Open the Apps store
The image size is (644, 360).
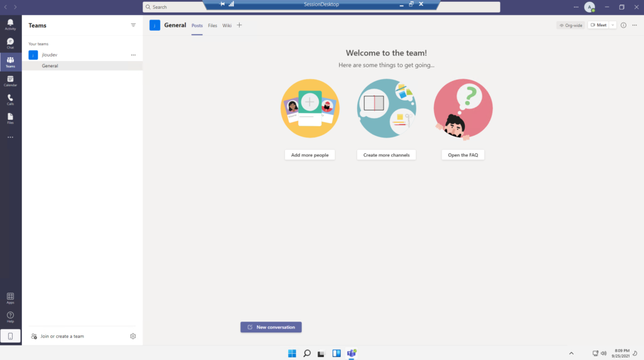point(10,298)
